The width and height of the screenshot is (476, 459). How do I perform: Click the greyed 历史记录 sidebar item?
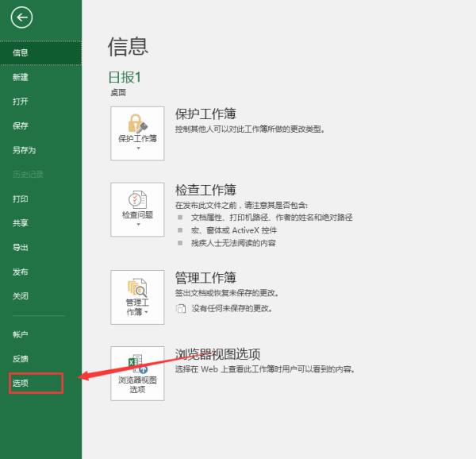pos(40,175)
